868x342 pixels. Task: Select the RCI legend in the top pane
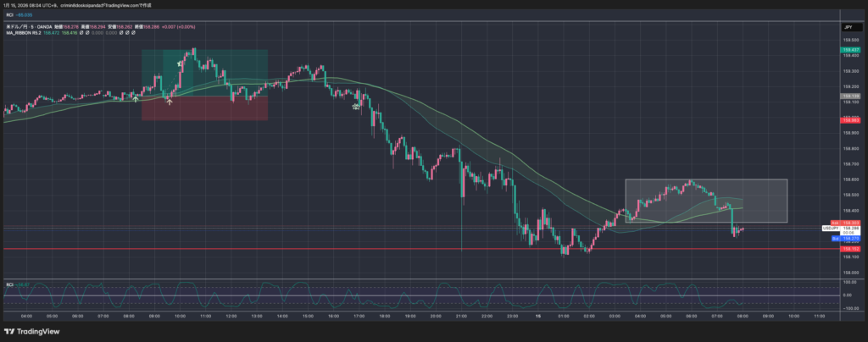click(11, 14)
